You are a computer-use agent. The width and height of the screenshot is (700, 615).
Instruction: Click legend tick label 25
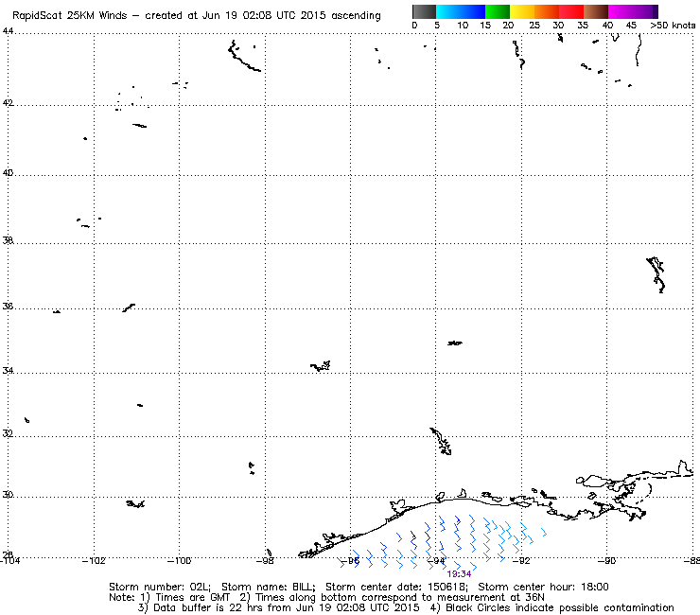[x=534, y=26]
